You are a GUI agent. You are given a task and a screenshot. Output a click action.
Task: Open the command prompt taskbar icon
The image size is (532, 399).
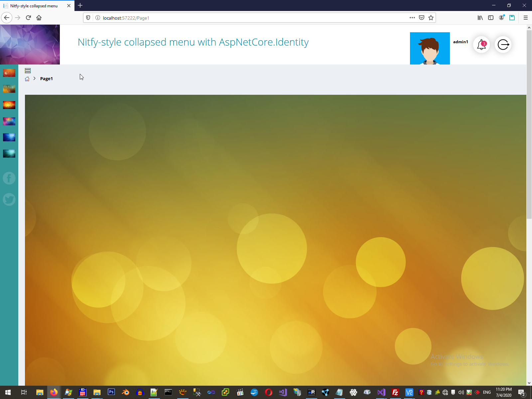pos(168,392)
